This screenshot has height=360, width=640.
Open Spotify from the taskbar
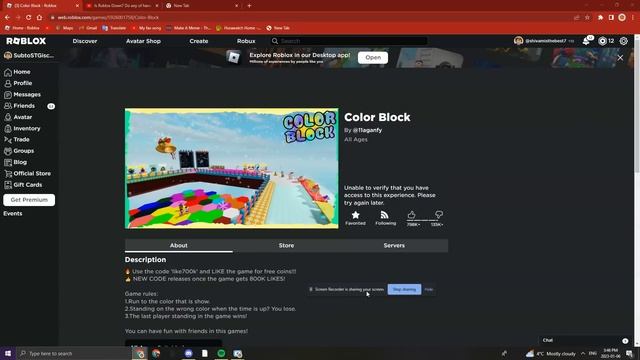click(x=221, y=353)
